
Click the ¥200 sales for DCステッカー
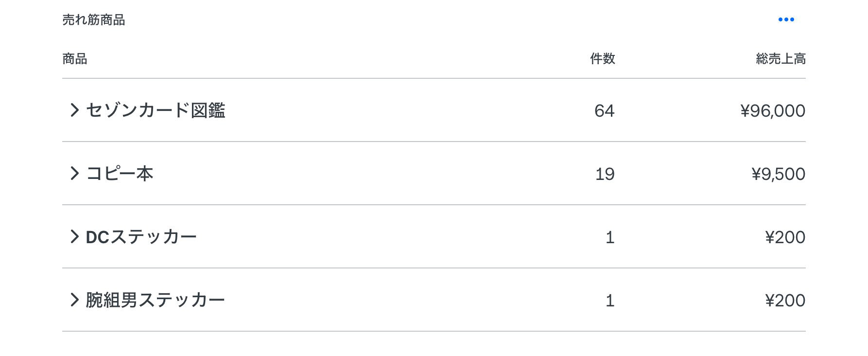785,237
